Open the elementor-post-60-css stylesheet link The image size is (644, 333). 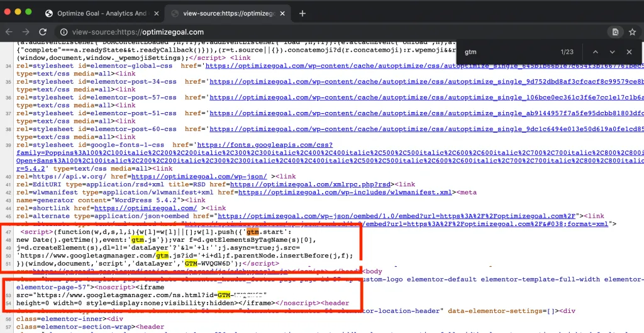[x=427, y=129]
